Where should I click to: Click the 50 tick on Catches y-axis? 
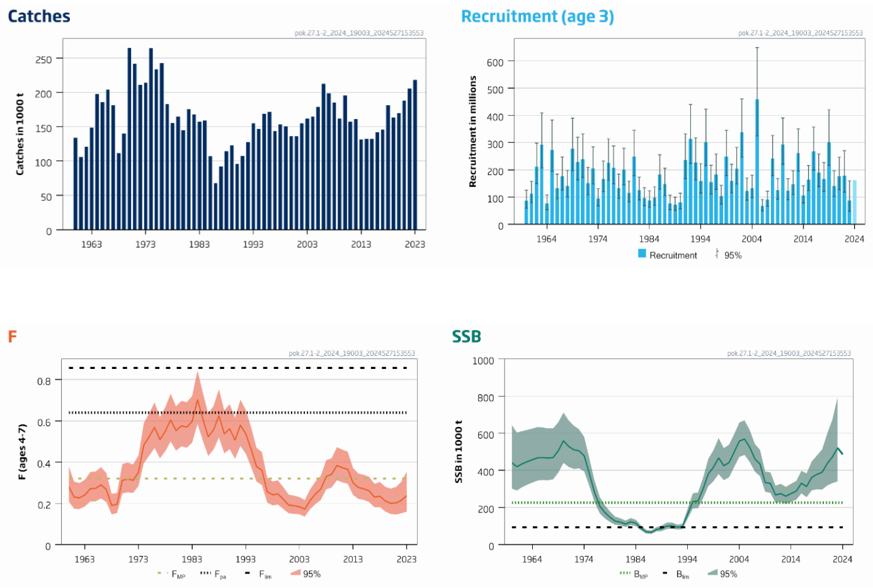tap(46, 197)
